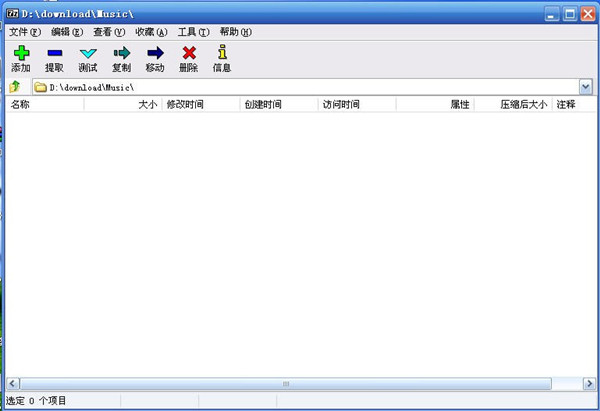Open the 编辑(E) menu
This screenshot has width=600, height=411.
tap(67, 32)
